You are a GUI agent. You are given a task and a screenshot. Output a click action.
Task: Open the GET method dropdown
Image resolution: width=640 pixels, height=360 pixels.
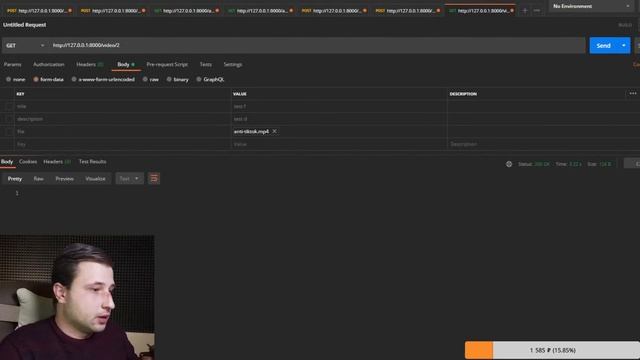(x=24, y=45)
